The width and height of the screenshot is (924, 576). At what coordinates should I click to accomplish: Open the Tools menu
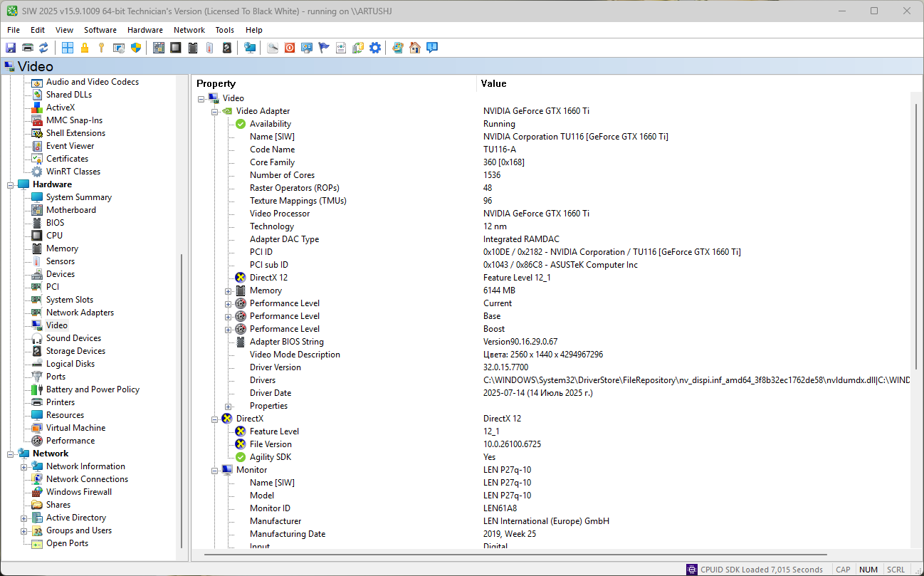[224, 30]
